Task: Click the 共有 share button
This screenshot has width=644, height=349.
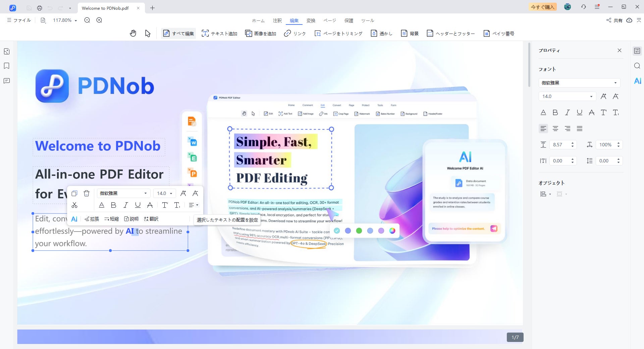Action: [x=614, y=20]
